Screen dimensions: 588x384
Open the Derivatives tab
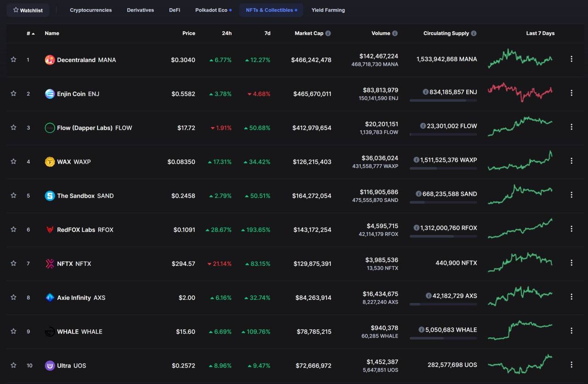tap(141, 10)
